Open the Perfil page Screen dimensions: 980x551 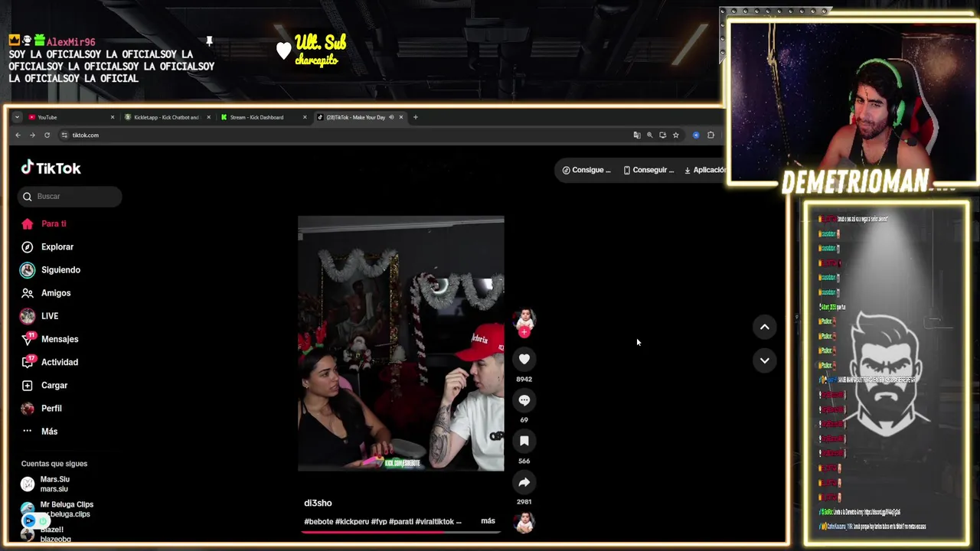click(51, 408)
